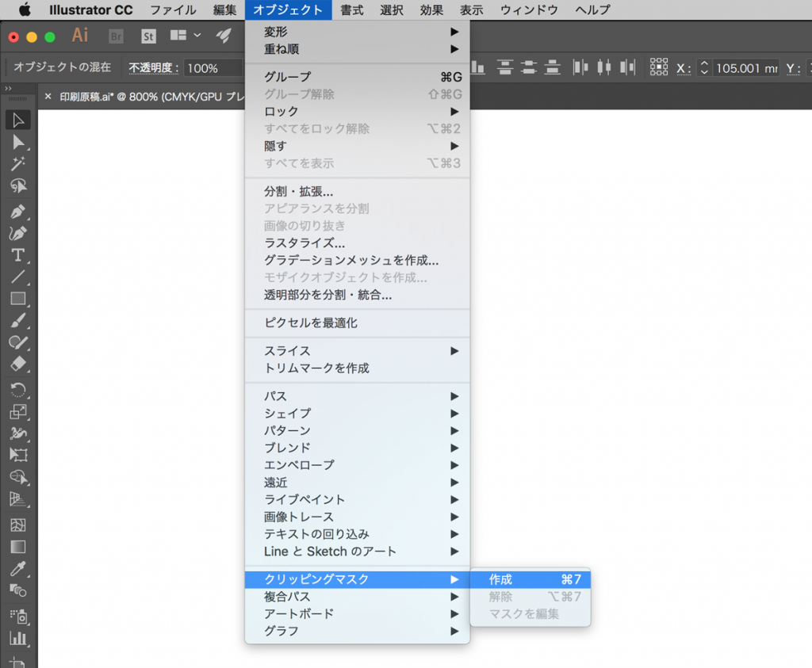
Task: Edit the opacity 100% field
Action: point(213,68)
